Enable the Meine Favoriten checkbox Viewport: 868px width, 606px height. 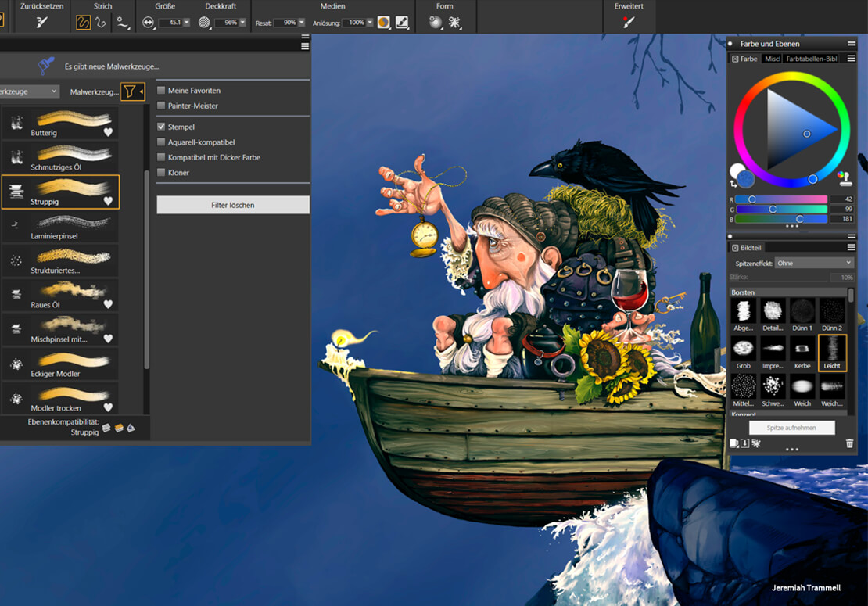[x=161, y=90]
